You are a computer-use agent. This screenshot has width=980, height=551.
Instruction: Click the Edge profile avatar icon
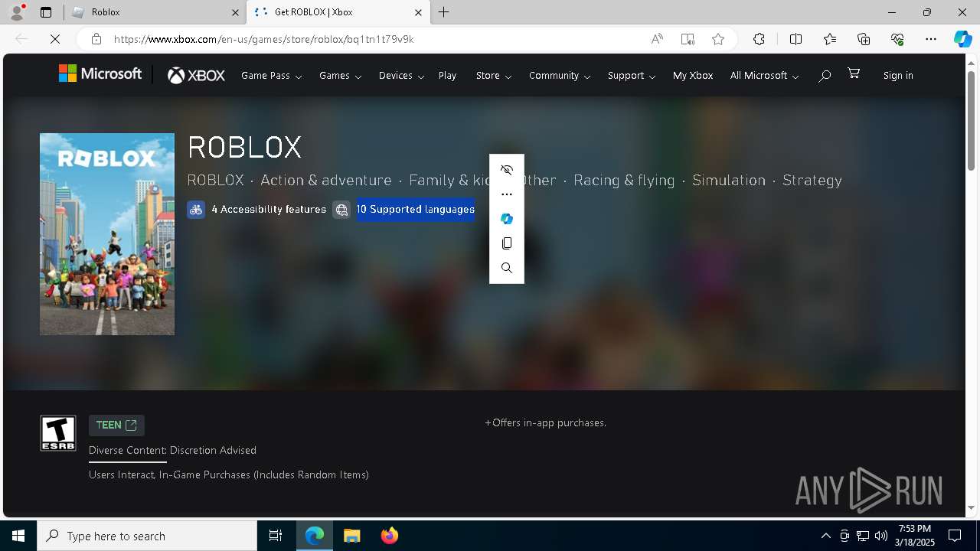coord(16,12)
